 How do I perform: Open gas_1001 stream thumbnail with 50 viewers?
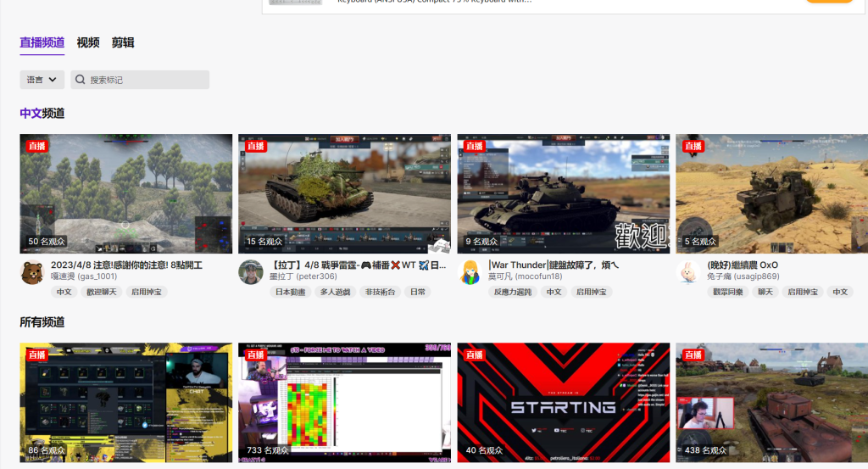click(x=126, y=194)
